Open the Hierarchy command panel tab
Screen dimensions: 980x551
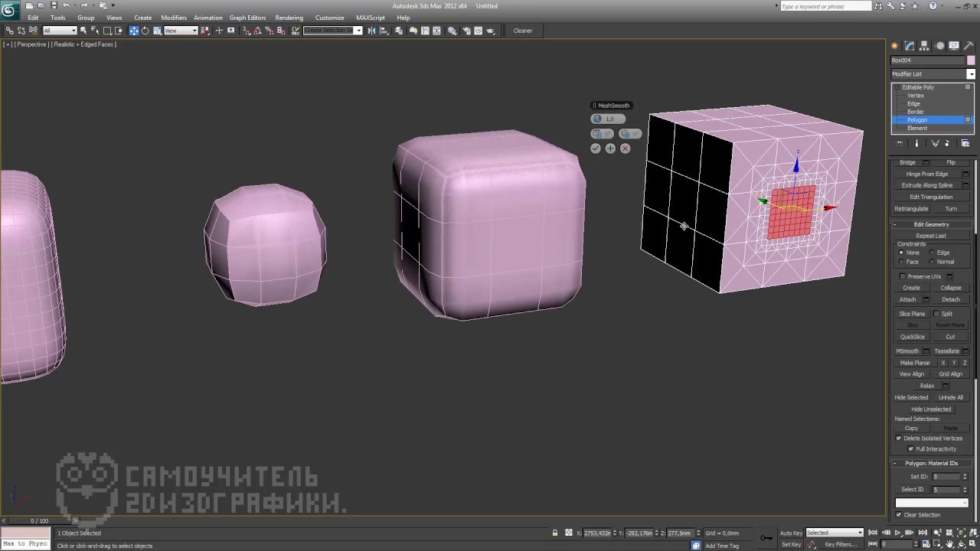(924, 46)
